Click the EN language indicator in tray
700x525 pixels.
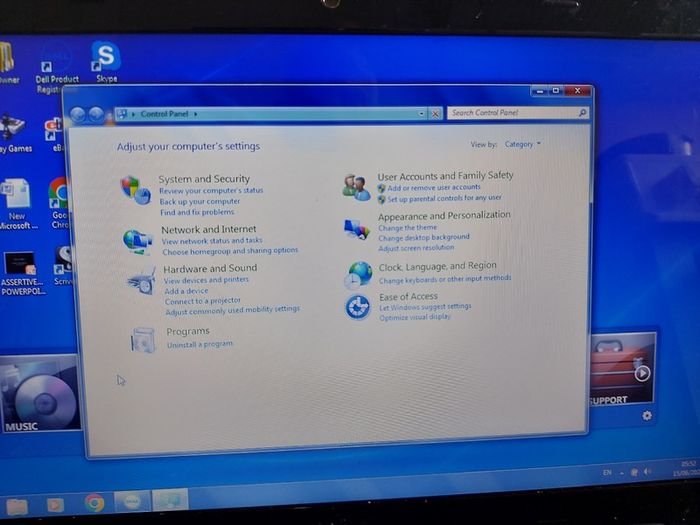pos(607,472)
